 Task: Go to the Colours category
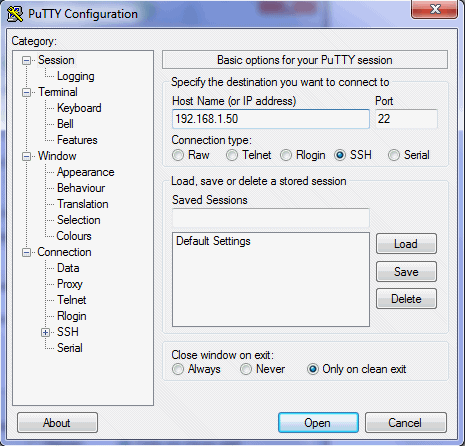[x=74, y=236]
